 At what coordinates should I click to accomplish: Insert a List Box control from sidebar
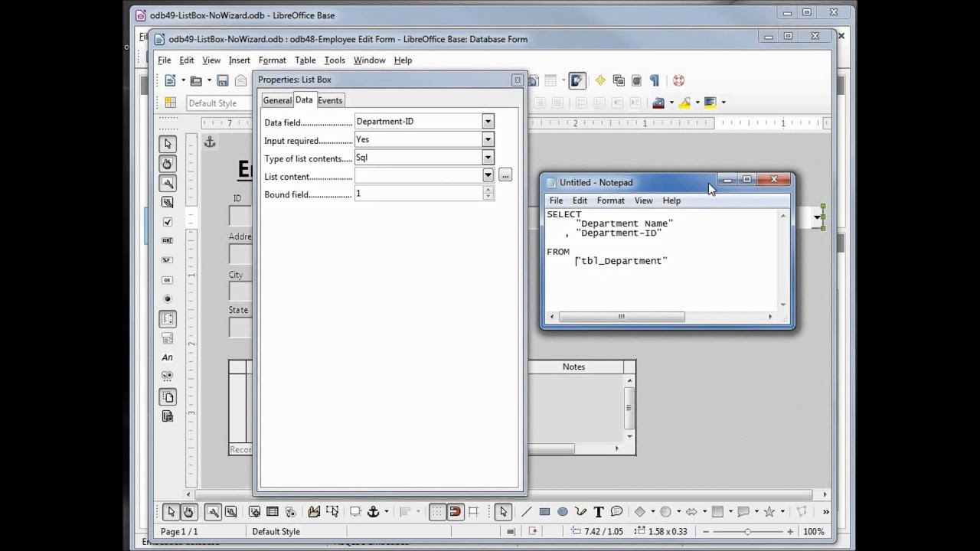pos(168,318)
